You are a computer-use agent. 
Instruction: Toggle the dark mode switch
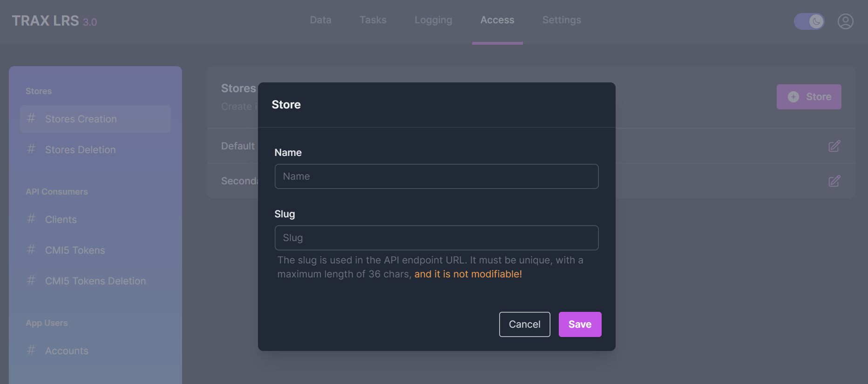click(809, 21)
